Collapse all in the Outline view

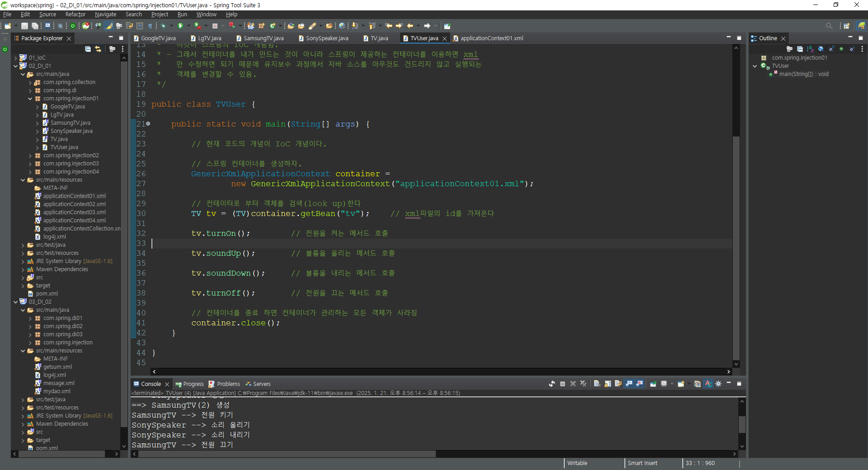[800, 49]
